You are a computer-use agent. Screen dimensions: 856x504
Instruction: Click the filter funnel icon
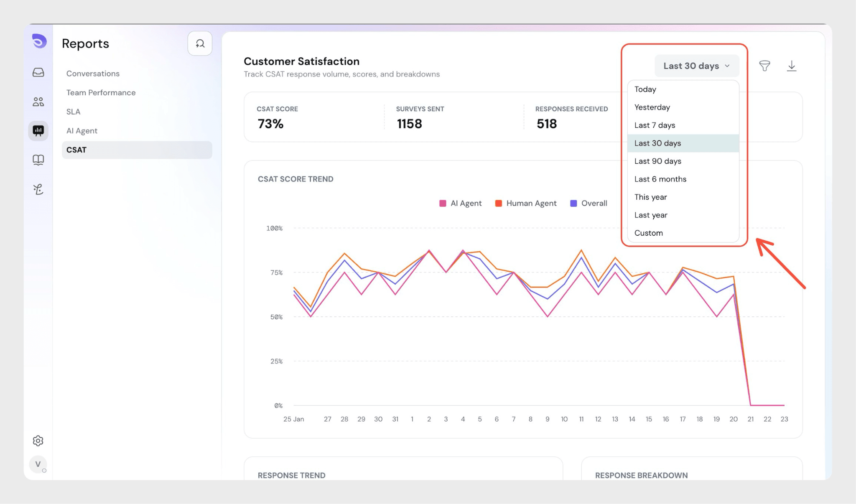click(764, 66)
